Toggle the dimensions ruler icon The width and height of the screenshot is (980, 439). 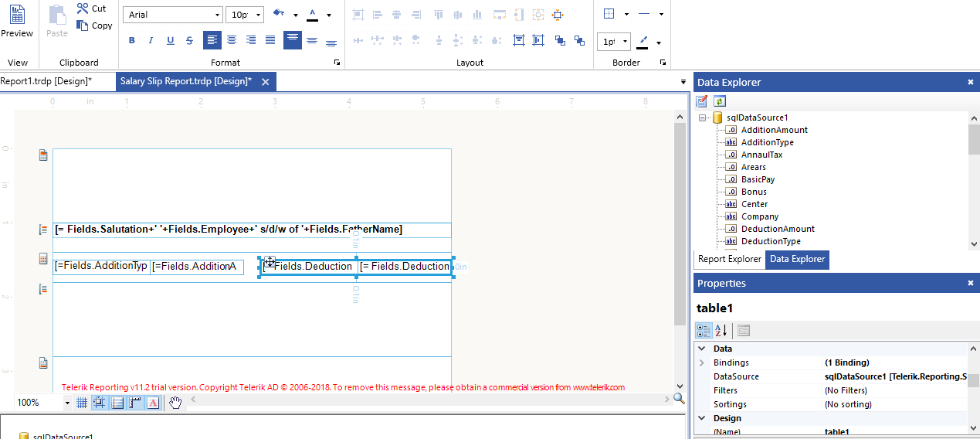135,403
